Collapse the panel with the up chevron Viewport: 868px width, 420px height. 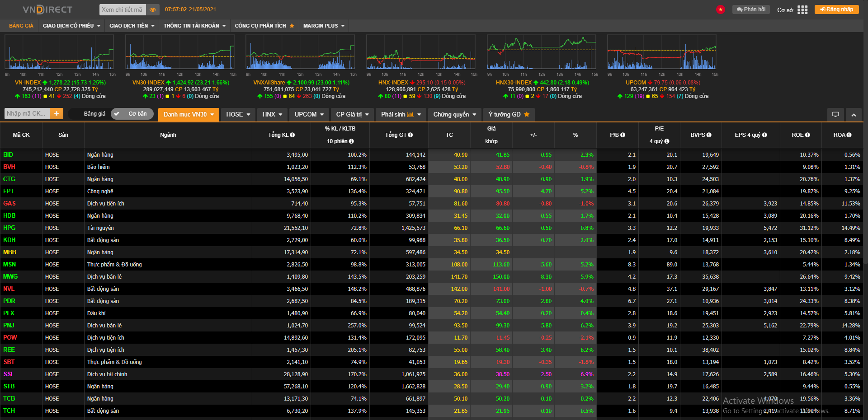[854, 115]
